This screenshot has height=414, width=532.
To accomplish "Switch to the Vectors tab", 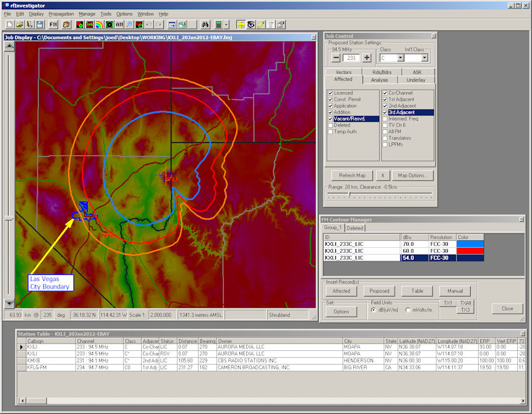I will [x=343, y=72].
